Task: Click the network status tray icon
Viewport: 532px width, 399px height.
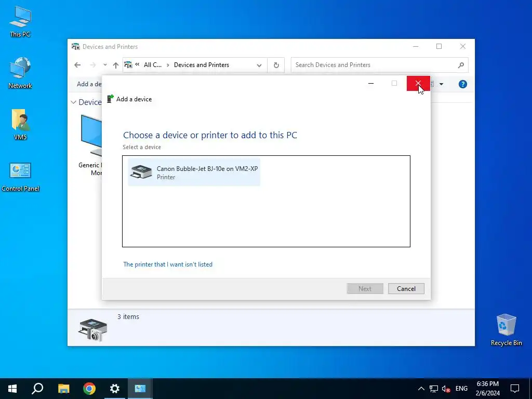Action: pyautogui.click(x=434, y=389)
